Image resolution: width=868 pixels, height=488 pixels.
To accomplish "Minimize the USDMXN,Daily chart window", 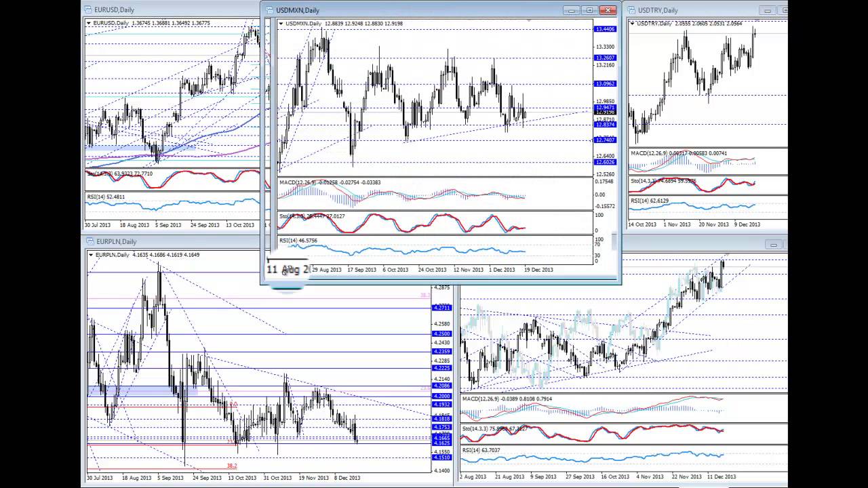I will tap(572, 10).
